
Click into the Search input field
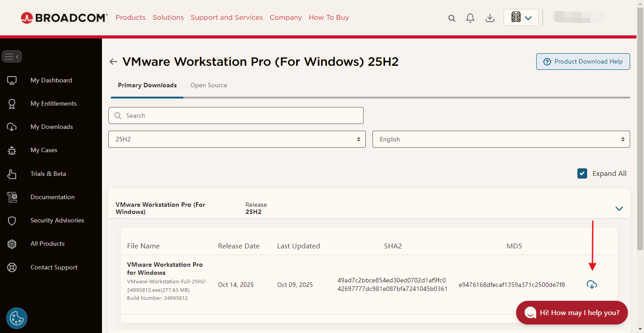236,115
